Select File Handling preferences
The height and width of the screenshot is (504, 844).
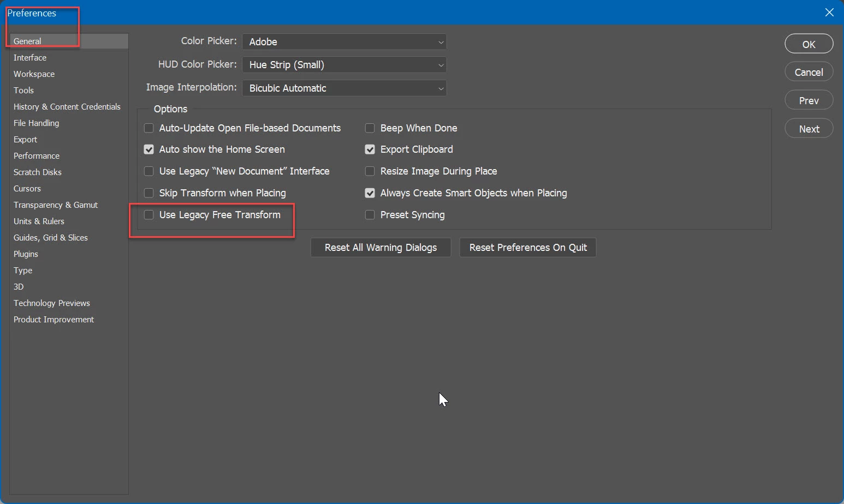[69, 123]
